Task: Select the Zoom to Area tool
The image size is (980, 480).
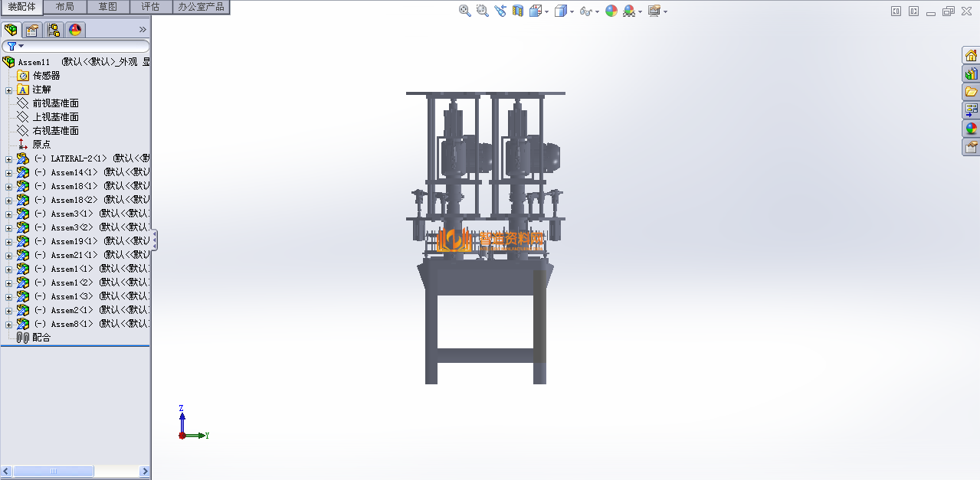Action: [482, 11]
